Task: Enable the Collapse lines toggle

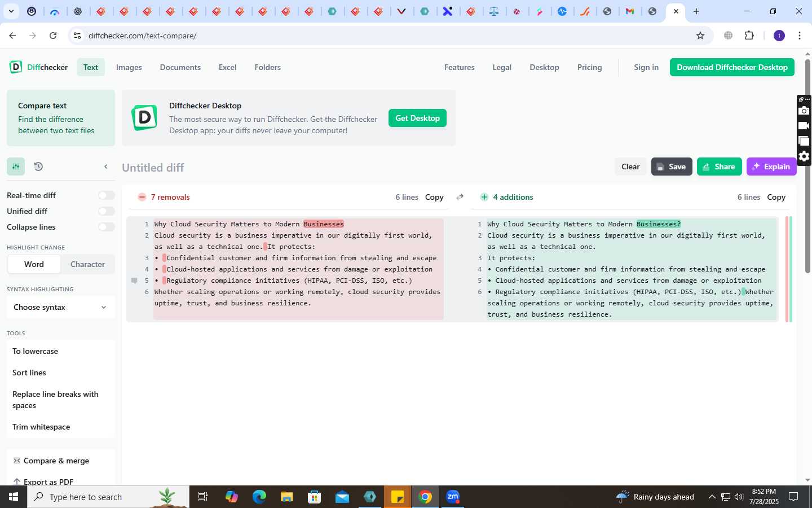Action: click(106, 227)
